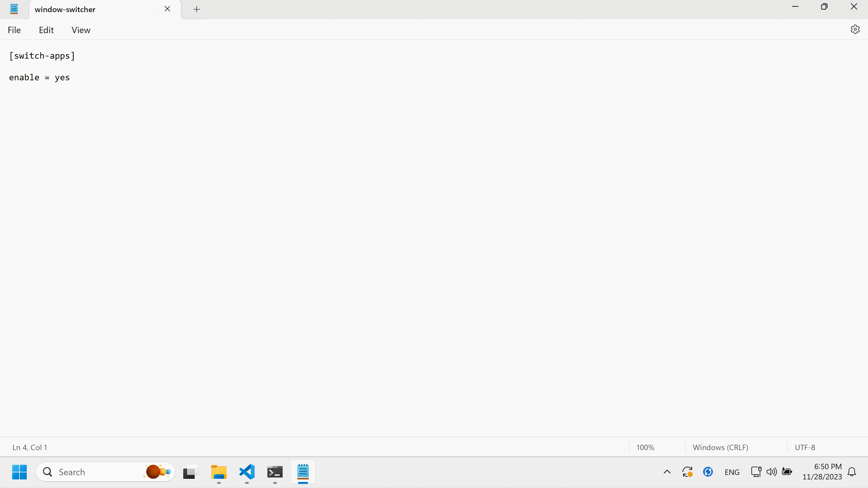Open the View menu
Screen dimensions: 868x488
tap(81, 30)
